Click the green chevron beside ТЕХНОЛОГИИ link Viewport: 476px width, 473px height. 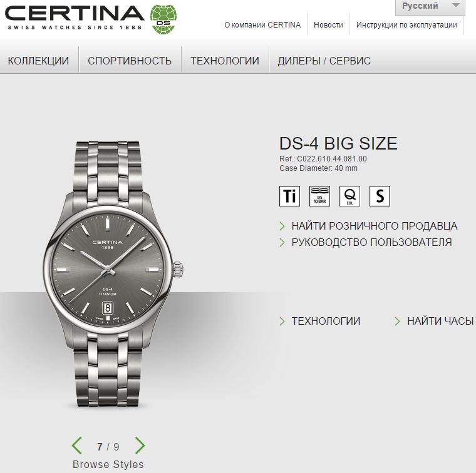pyautogui.click(x=282, y=321)
